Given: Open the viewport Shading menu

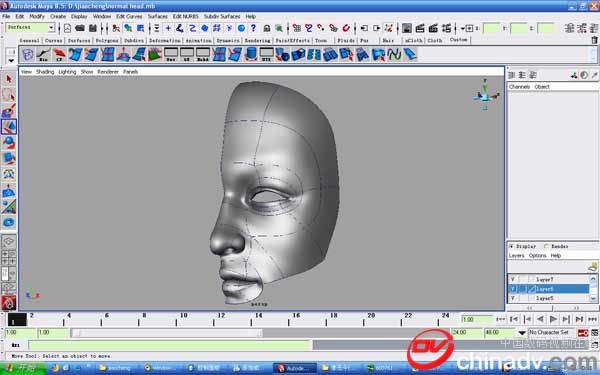Looking at the screenshot, I should click(45, 72).
